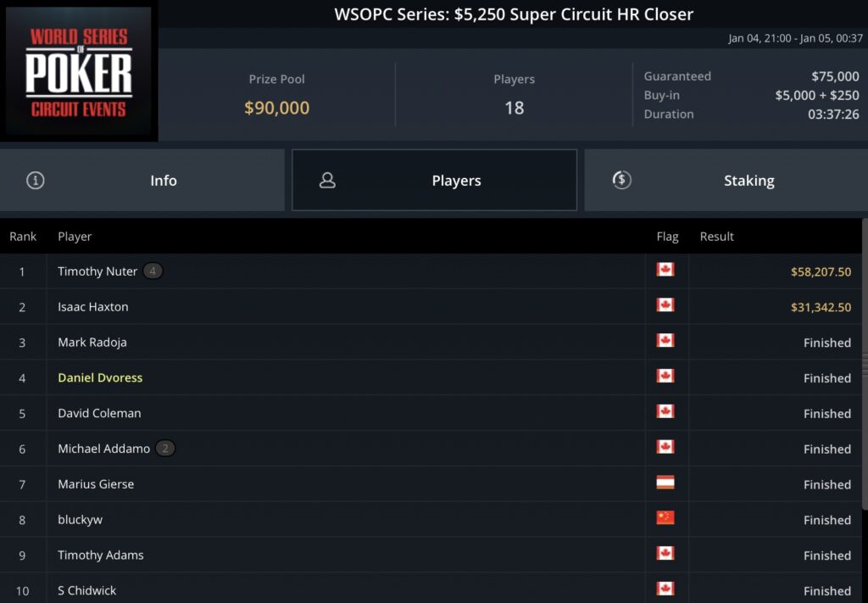Click the Result column header
The image size is (868, 603).
click(x=716, y=237)
